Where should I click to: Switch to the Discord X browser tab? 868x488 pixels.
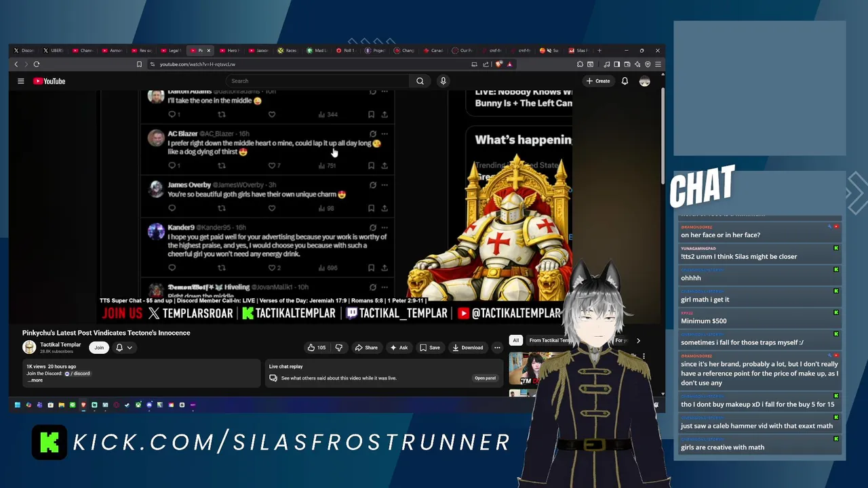coord(24,51)
